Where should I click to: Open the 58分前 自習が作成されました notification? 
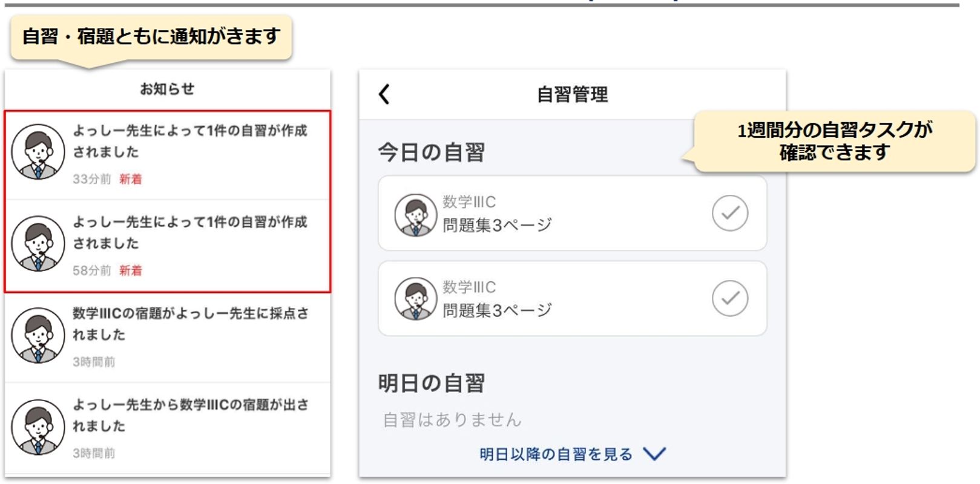point(168,246)
